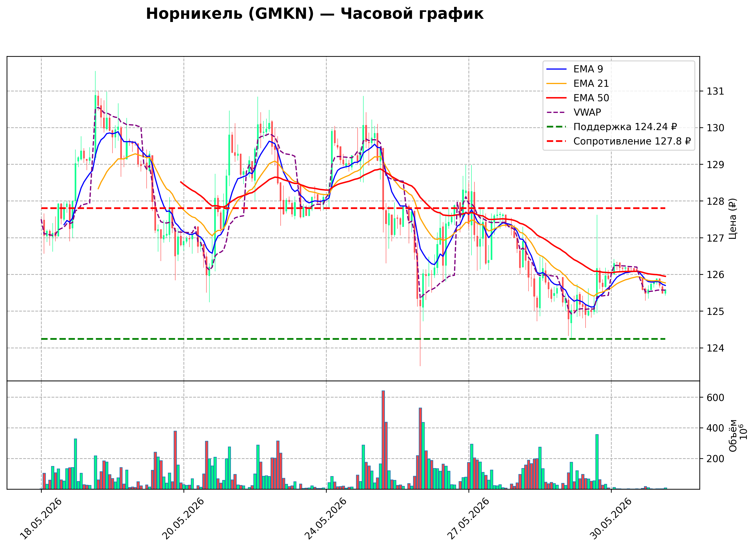Click the solid red EMA 50 legend line sample

pyautogui.click(x=556, y=98)
